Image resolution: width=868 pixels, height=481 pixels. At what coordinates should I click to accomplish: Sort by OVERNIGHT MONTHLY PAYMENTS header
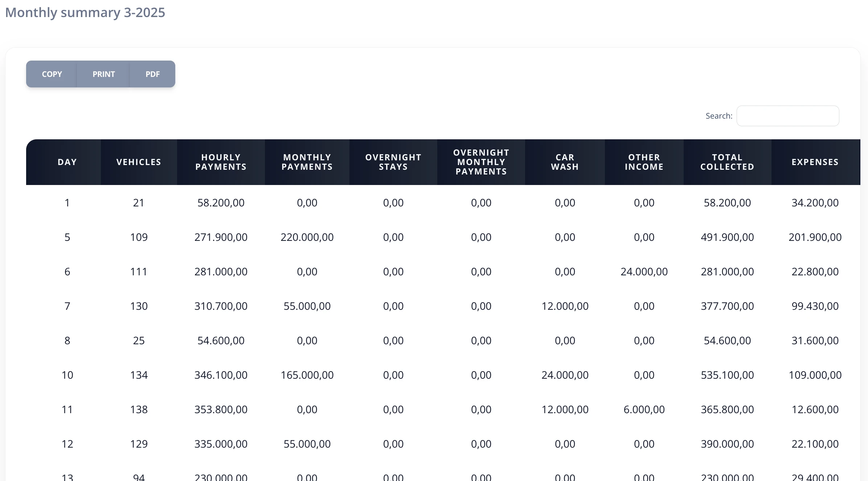point(481,162)
